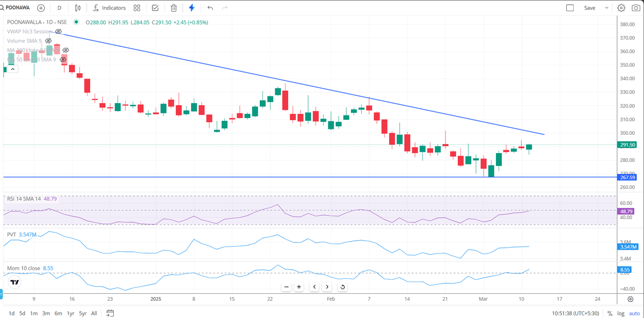Click the TradingView logo

tap(15, 283)
